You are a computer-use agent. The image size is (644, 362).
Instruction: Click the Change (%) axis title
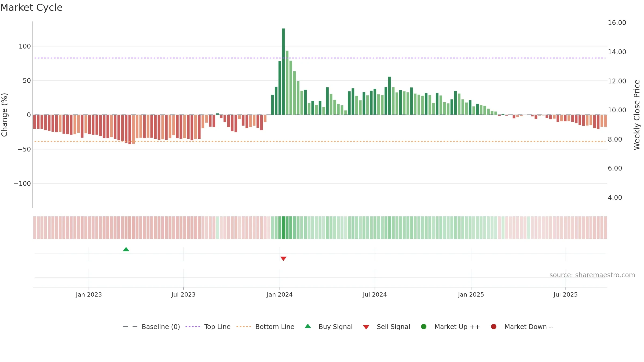[5, 115]
